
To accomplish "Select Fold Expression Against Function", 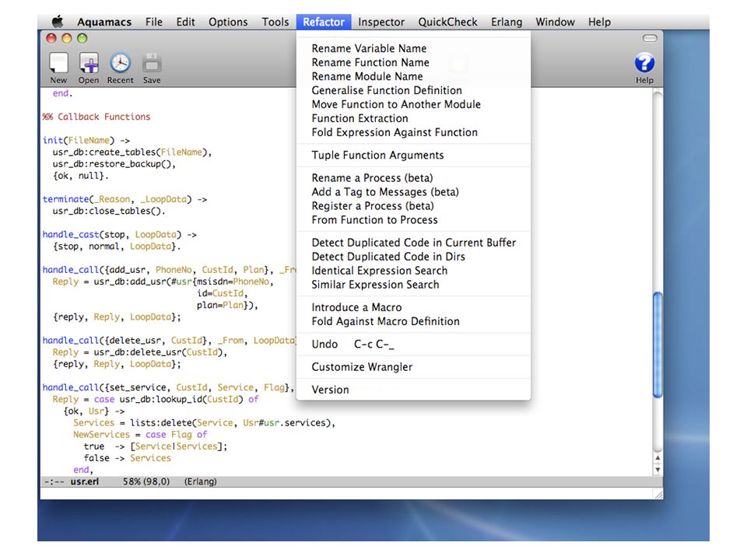I will [413, 132].
